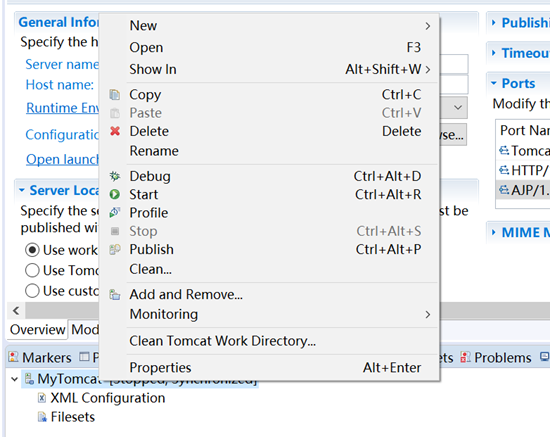
Task: Click the green Start play icon
Action: click(114, 194)
